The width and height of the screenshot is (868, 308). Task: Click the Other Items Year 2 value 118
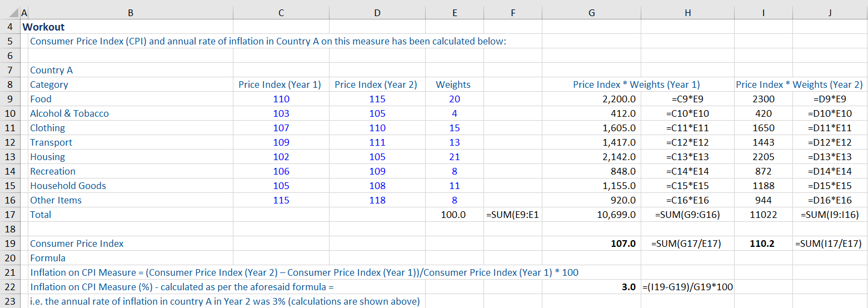point(377,200)
